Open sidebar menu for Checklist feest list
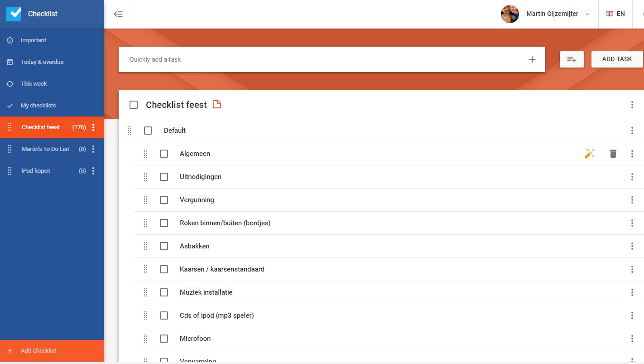Image resolution: width=644 pixels, height=364 pixels. (x=93, y=127)
